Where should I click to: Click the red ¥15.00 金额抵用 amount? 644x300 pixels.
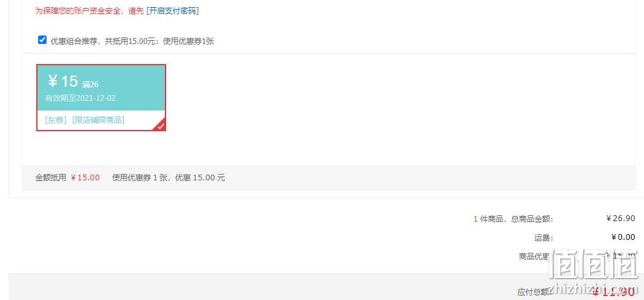(85, 178)
